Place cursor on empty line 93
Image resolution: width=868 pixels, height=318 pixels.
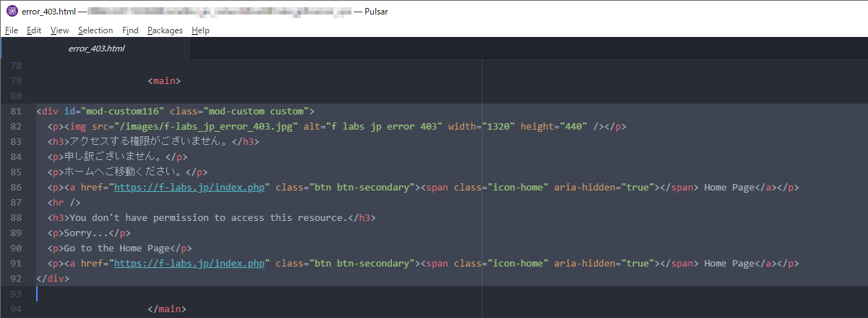click(217, 294)
